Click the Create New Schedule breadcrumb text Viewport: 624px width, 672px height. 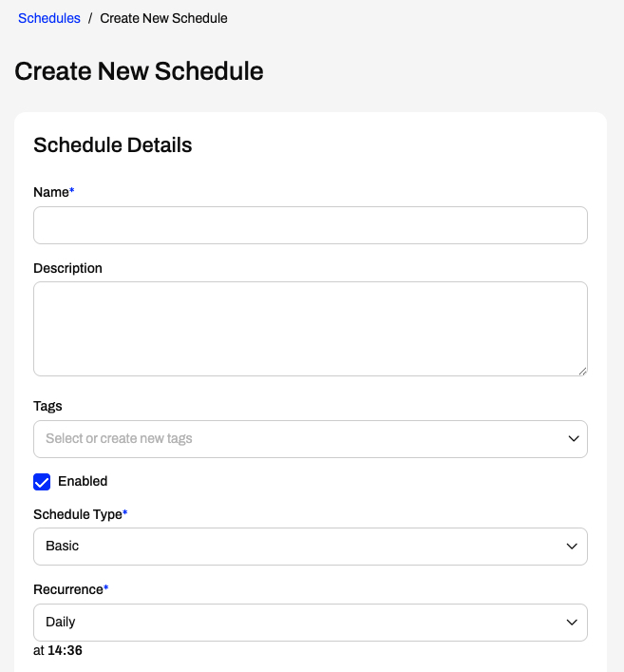point(163,18)
